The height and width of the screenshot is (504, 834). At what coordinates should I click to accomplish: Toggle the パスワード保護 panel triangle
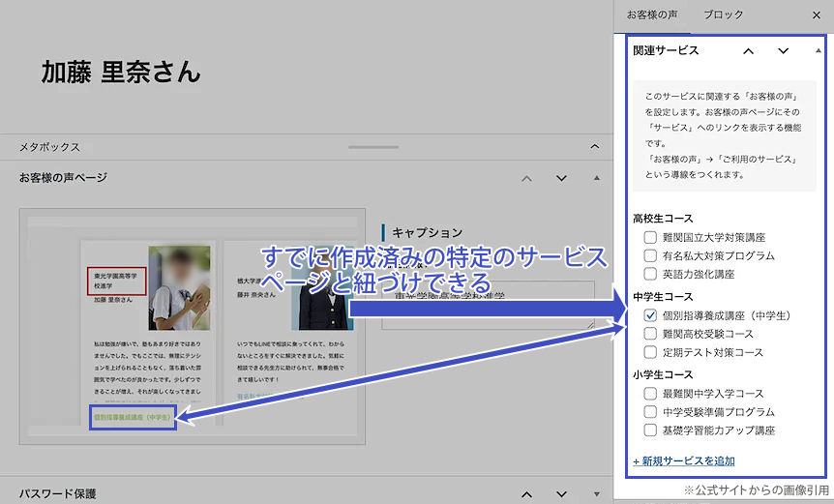coord(596,494)
